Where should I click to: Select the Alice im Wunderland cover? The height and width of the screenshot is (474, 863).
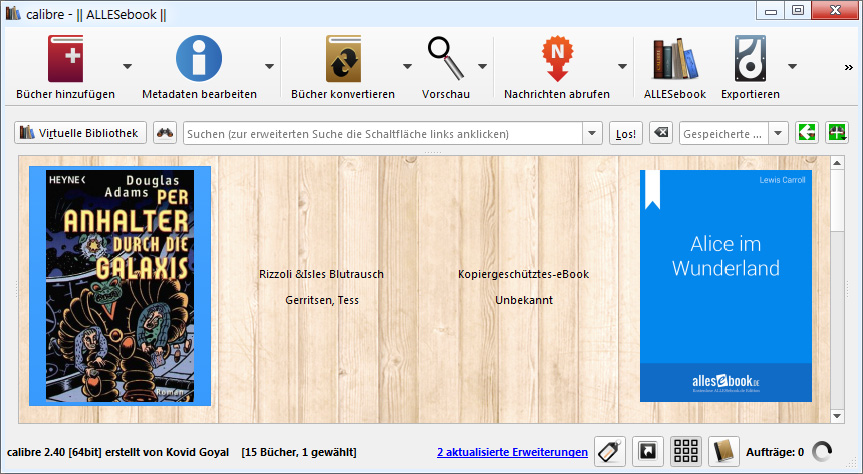pyautogui.click(x=725, y=286)
